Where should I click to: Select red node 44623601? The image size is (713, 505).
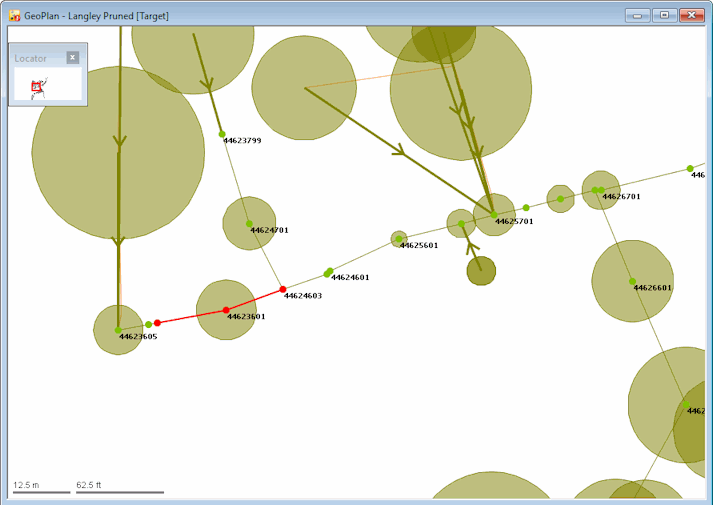[x=226, y=310]
